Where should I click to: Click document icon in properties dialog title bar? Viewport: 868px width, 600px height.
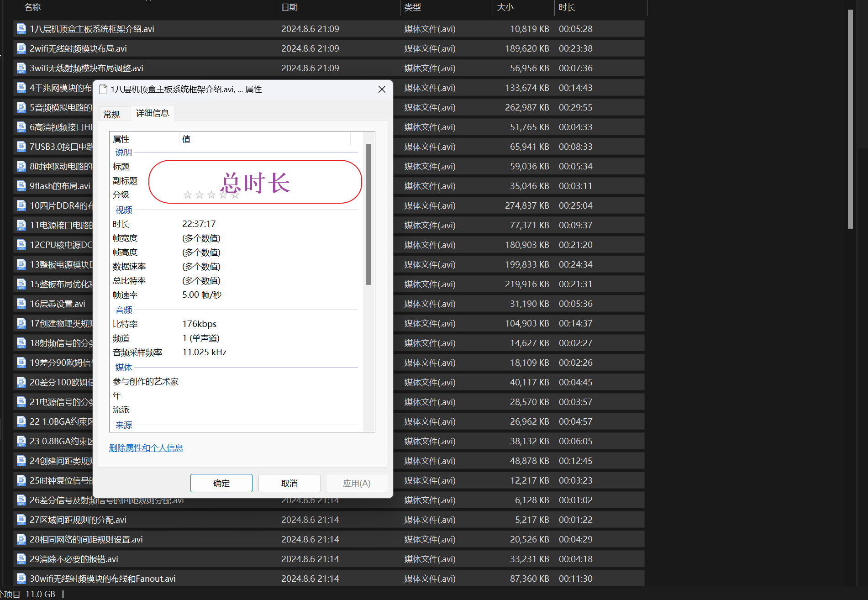tap(103, 89)
